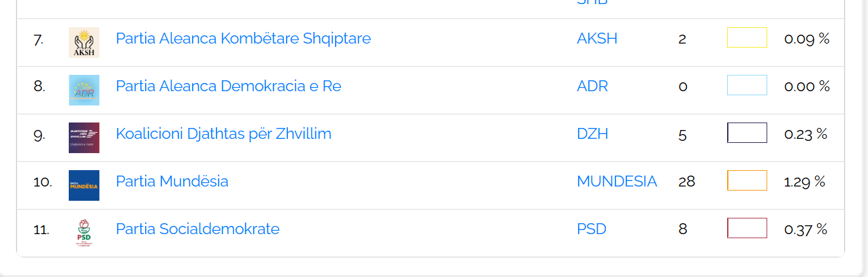The width and height of the screenshot is (868, 277).
Task: Click the Djathtas për Zhvillim logo
Action: [84, 137]
